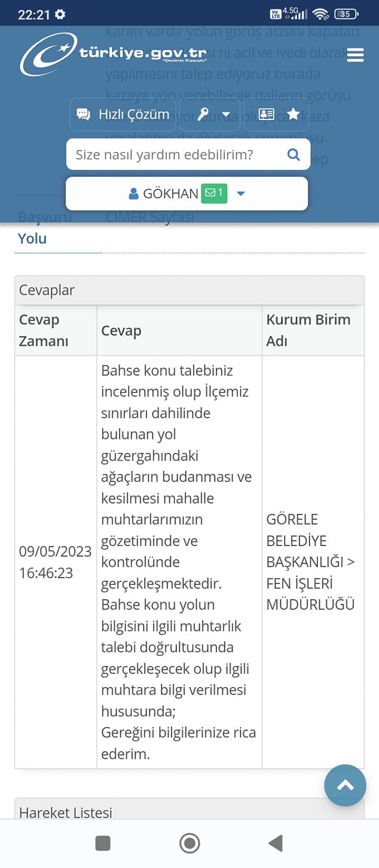379x868 pixels.
Task: Tap the Android back triangle
Action: click(x=276, y=843)
